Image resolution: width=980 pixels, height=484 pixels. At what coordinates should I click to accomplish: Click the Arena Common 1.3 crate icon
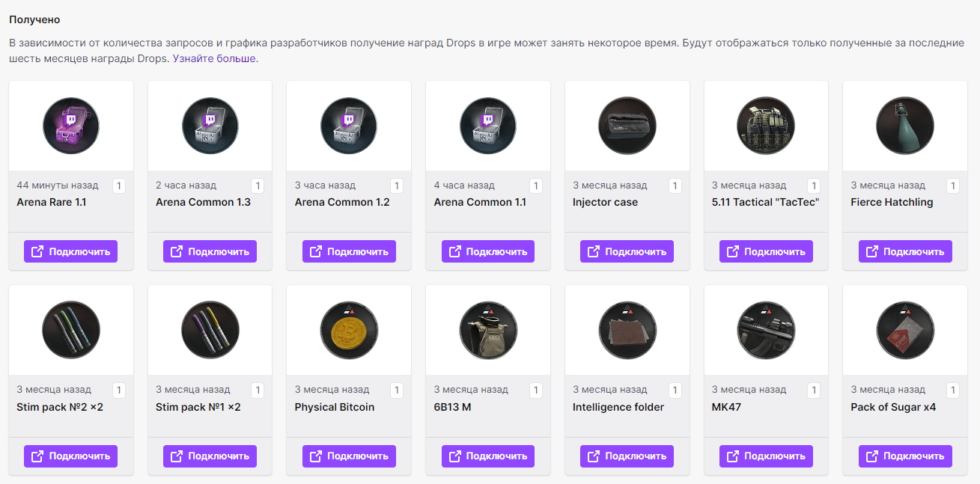pos(210,126)
